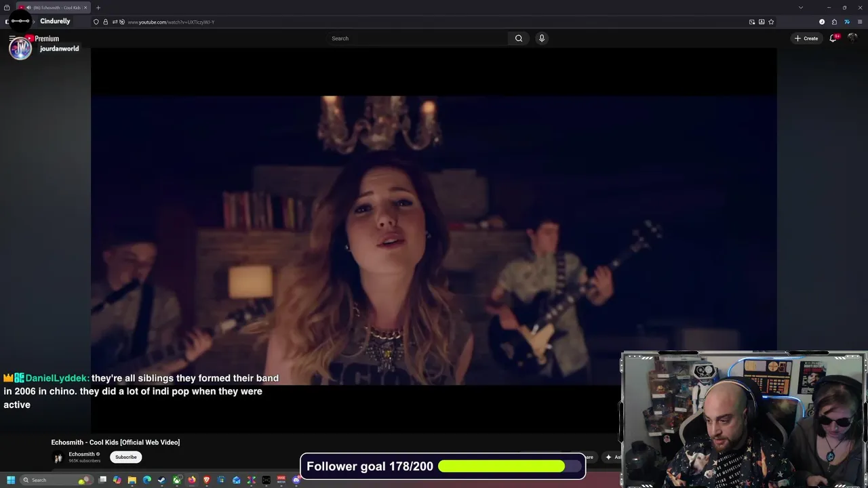The height and width of the screenshot is (488, 868).
Task: Open tracking protection shield icon
Action: (x=96, y=22)
